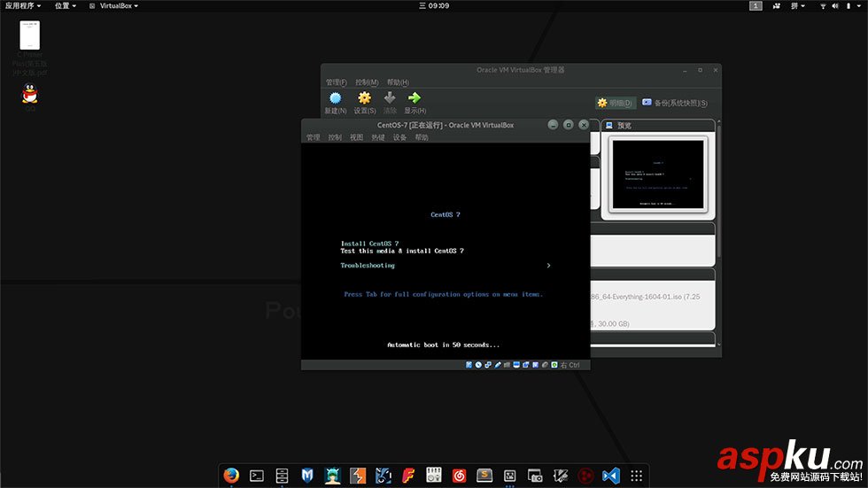Click the optical disk icon in VM status bar

coord(478,365)
